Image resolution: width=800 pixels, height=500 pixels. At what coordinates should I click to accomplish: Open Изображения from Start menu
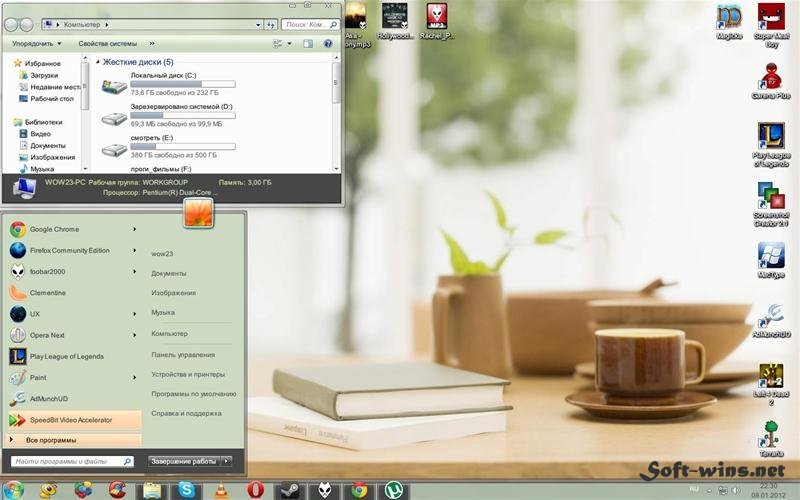(173, 293)
